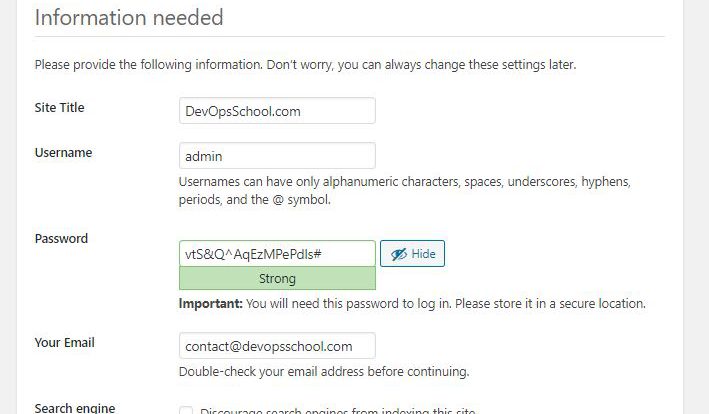709x414 pixels.
Task: Click the Please provide the following information paragraph
Action: coord(305,65)
